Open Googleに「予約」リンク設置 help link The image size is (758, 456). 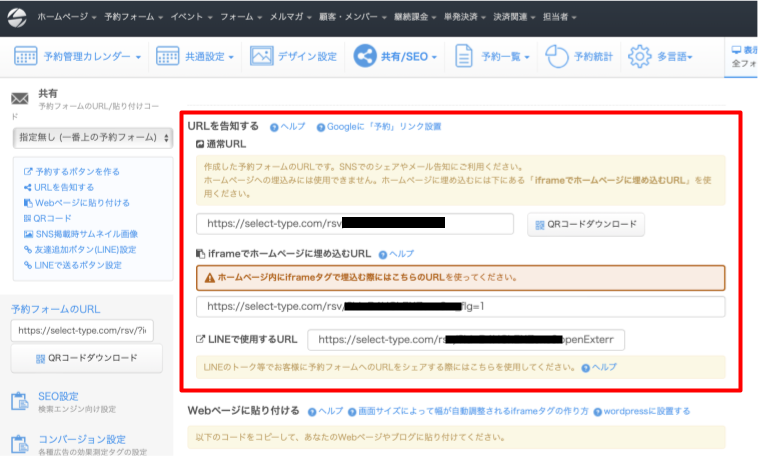click(x=384, y=127)
